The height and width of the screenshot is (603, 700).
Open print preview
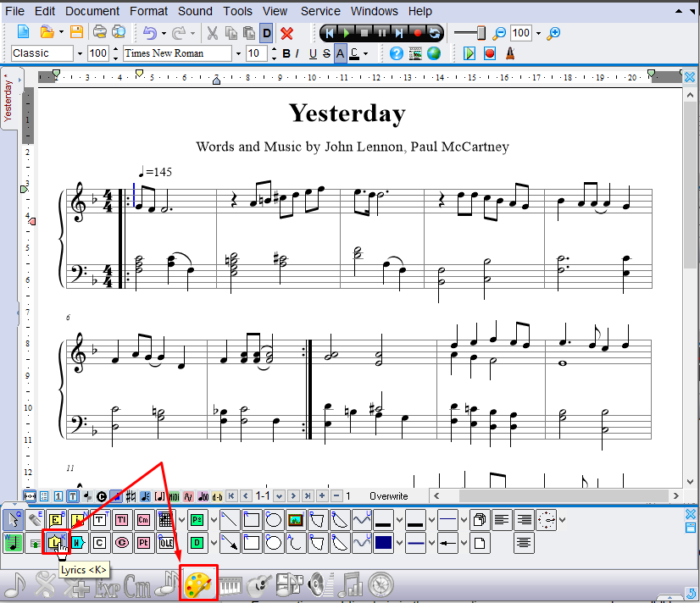[119, 32]
